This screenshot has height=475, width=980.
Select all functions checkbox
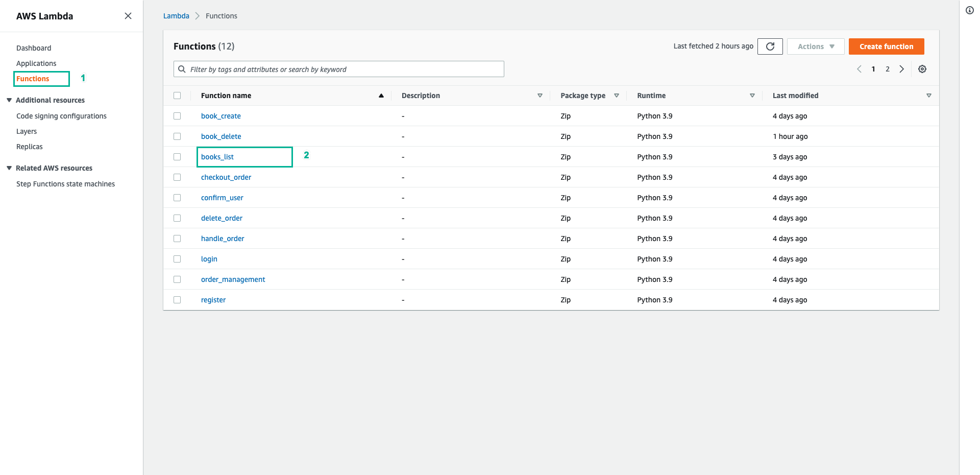coord(177,96)
